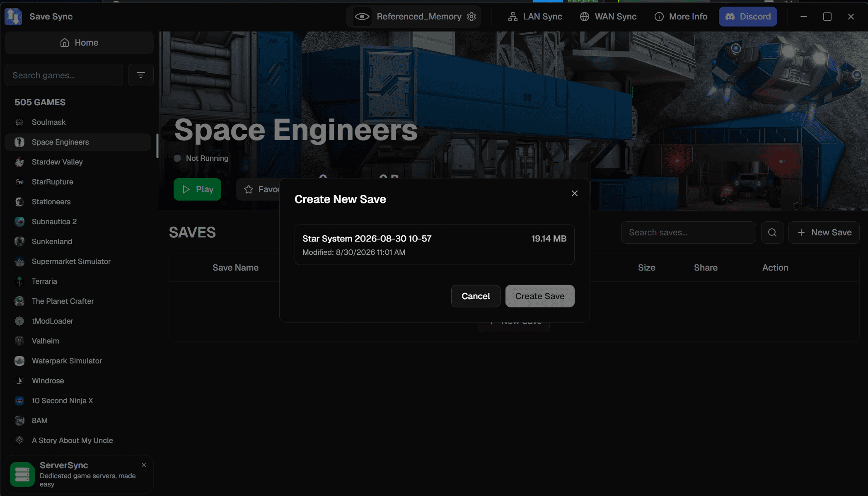This screenshot has width=868, height=496.
Task: Select the Space Engineers game icon in sidebar
Action: (19, 142)
